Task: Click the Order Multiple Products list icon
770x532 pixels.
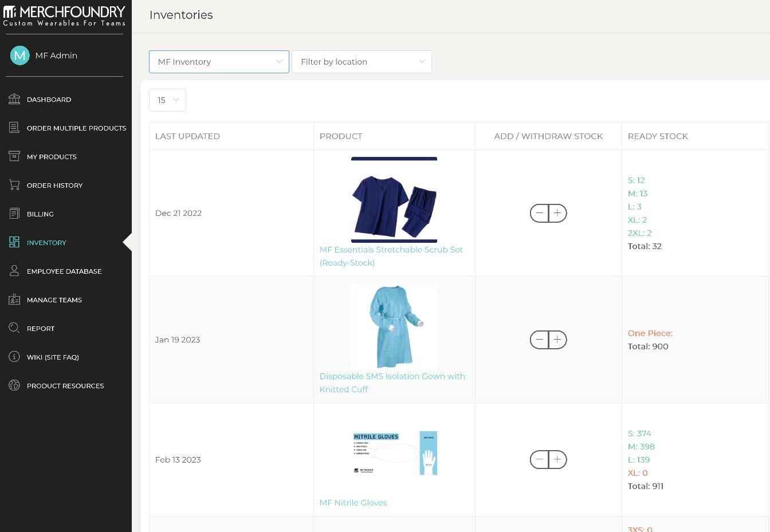Action: coord(14,128)
